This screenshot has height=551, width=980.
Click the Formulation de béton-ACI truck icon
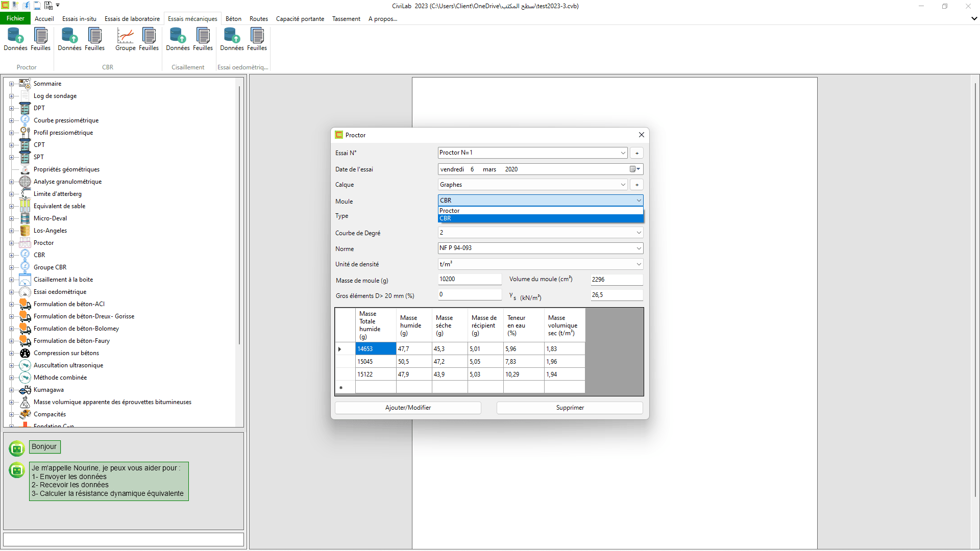click(25, 304)
